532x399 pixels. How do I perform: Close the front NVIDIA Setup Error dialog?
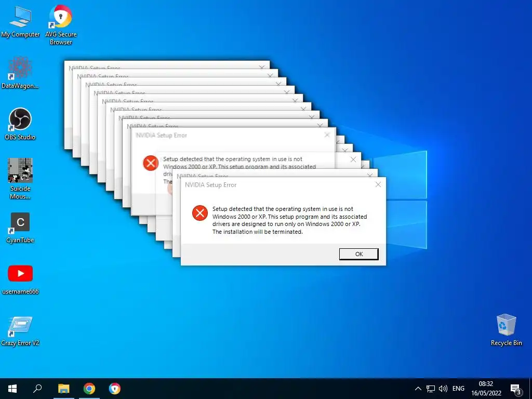(x=378, y=184)
